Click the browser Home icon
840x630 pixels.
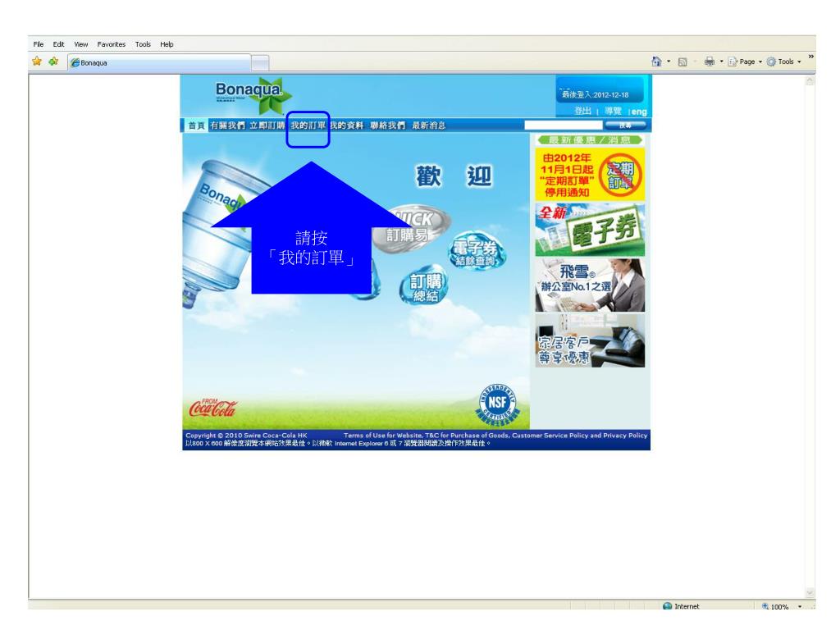(x=656, y=62)
